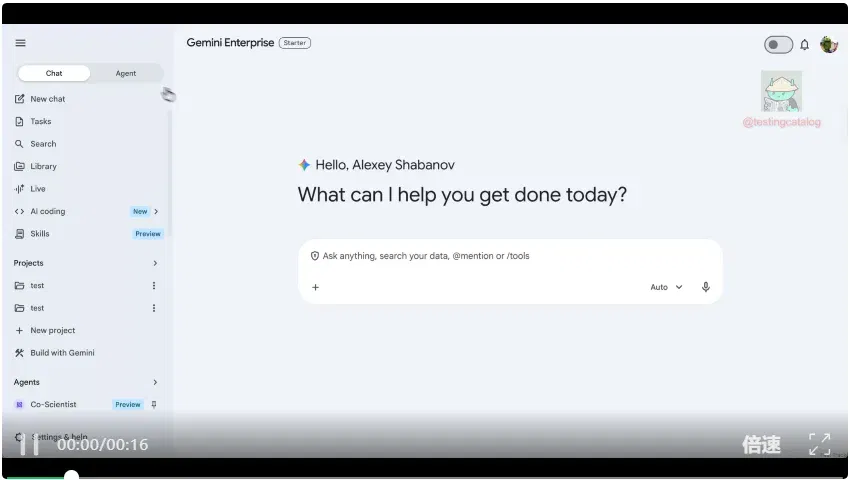Expand the Projects section chevron
Screen dimensions: 850x480
click(x=155, y=263)
